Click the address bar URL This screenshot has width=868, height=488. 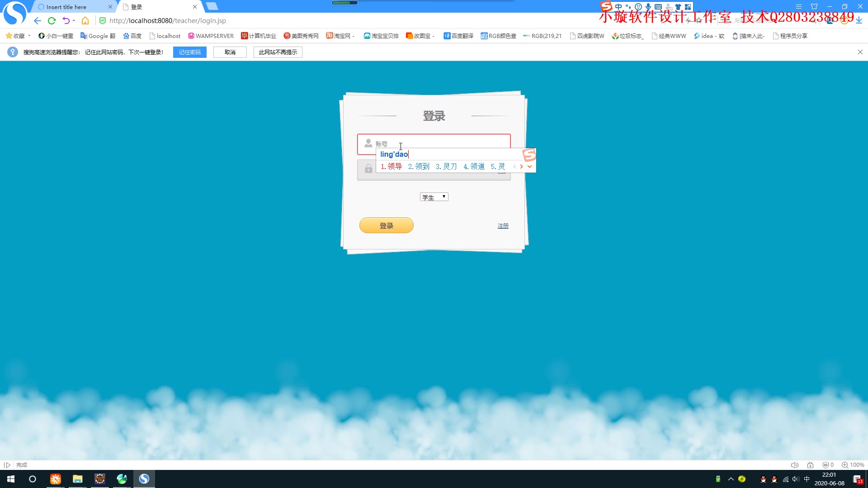[168, 21]
